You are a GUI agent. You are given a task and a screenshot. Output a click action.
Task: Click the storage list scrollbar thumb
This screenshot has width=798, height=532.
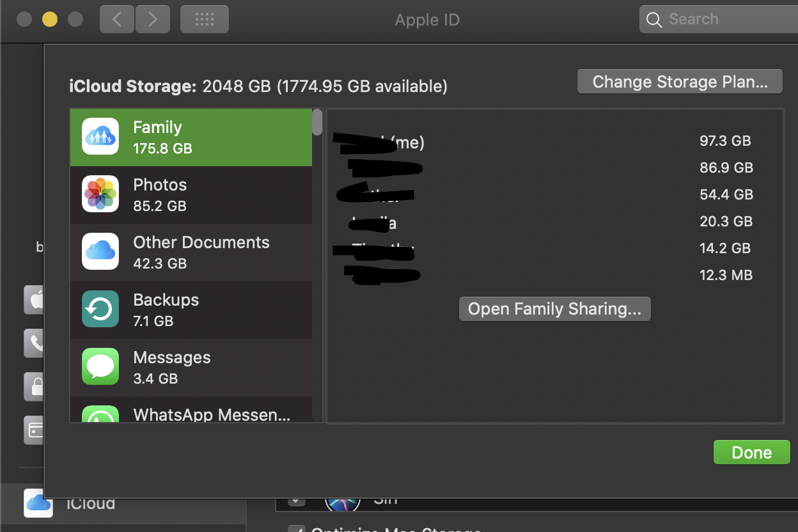point(317,122)
